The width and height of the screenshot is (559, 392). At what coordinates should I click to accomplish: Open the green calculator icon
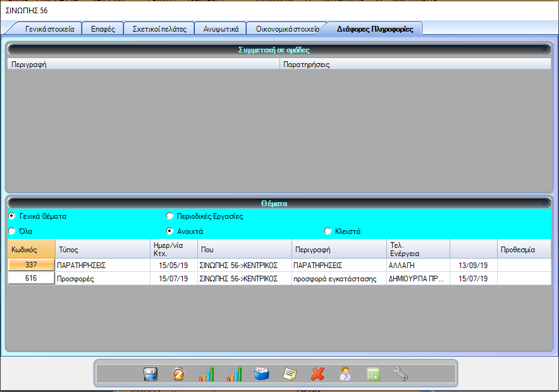point(373,374)
